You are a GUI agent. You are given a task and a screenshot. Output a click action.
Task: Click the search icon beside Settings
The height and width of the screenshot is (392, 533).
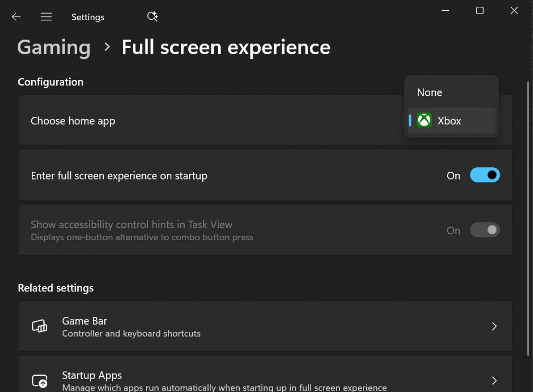(152, 17)
